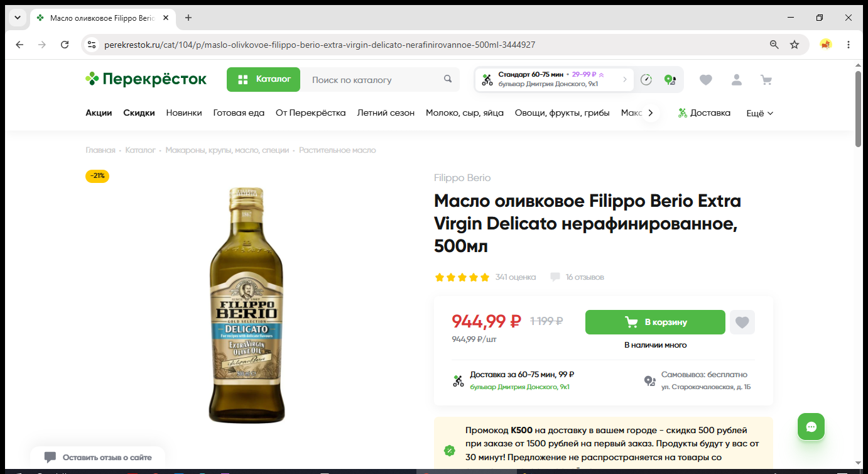Open the Доставка link in the navigation

pos(704,113)
